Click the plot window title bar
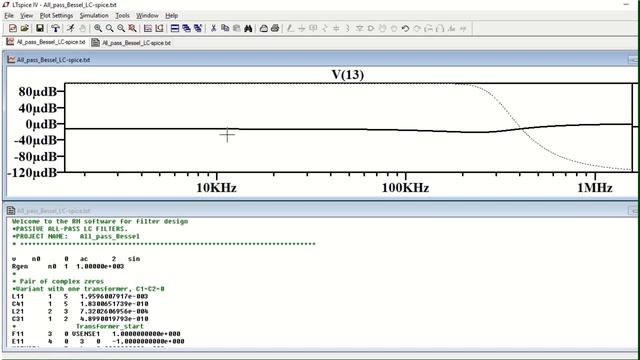The height and width of the screenshot is (360, 640). 320,60
